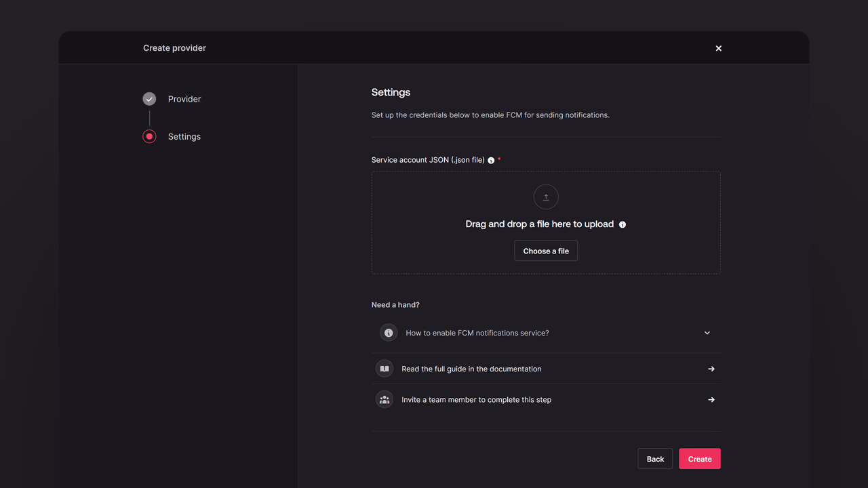Image resolution: width=868 pixels, height=488 pixels.
Task: Click the info icon on FCM help row
Action: pos(389,333)
